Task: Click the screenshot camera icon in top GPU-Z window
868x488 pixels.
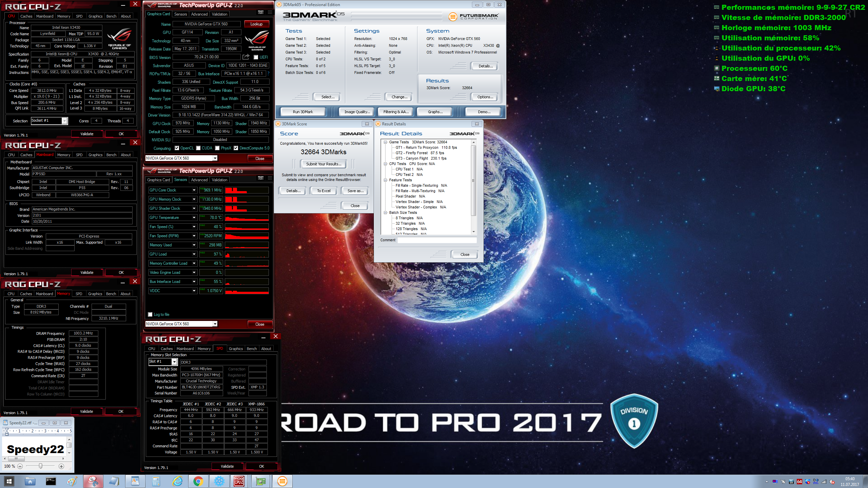Action: coord(260,13)
